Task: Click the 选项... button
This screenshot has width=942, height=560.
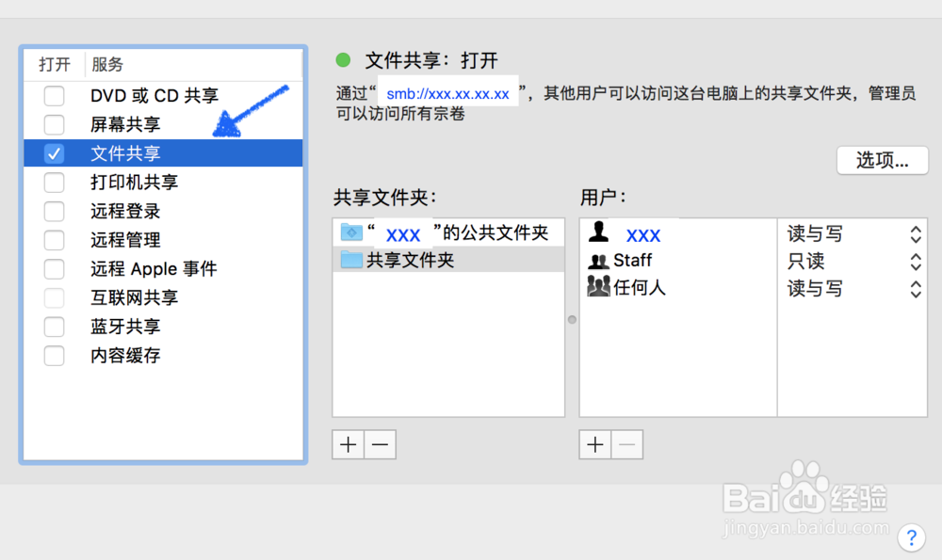Action: click(882, 160)
